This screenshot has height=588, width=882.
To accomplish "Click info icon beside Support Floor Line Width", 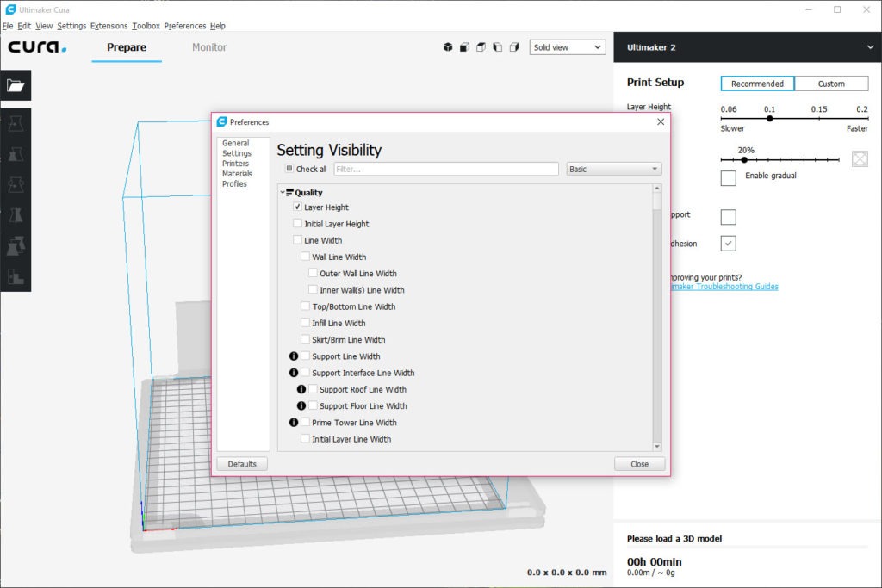I will click(301, 405).
